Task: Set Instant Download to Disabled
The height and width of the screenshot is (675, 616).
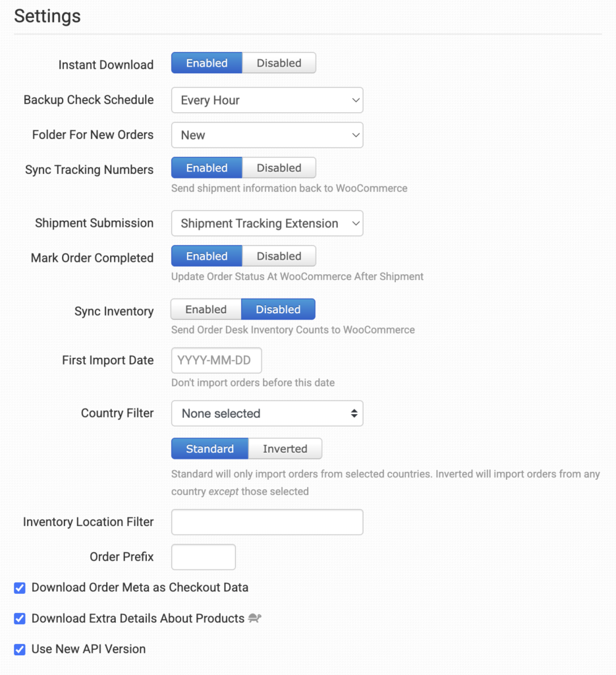Action: point(279,63)
